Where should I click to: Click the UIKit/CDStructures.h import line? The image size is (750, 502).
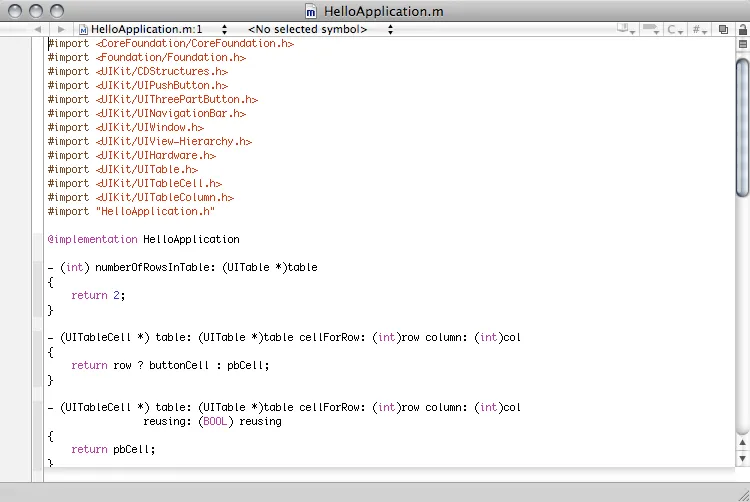pyautogui.click(x=138, y=71)
